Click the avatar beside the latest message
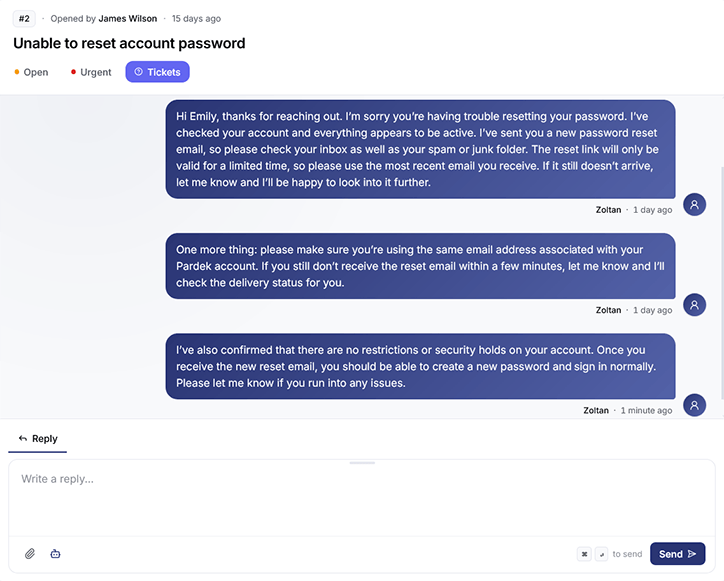724x581 pixels. pos(694,405)
